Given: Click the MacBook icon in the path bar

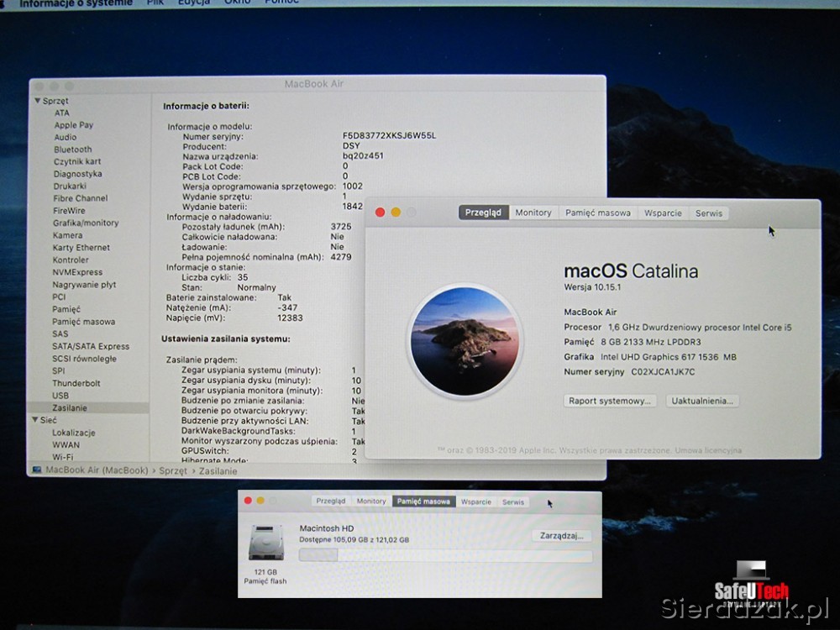Looking at the screenshot, I should [x=37, y=470].
